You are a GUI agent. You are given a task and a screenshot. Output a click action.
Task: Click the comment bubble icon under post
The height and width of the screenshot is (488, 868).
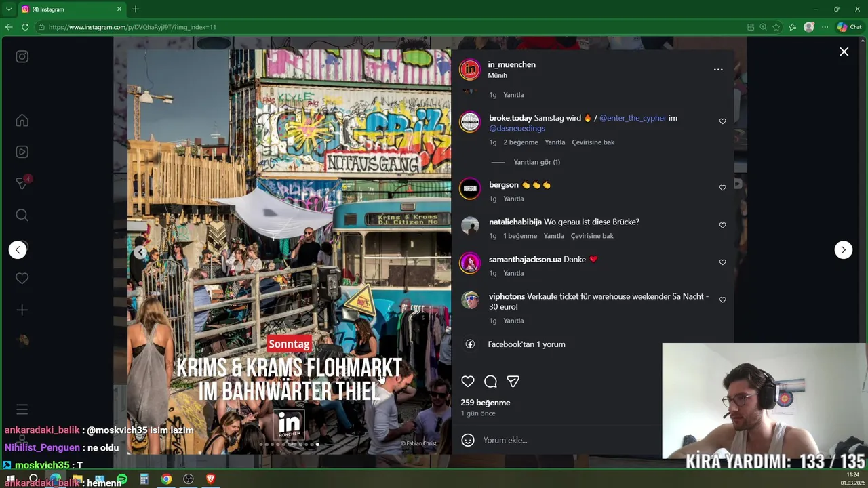pos(490,382)
